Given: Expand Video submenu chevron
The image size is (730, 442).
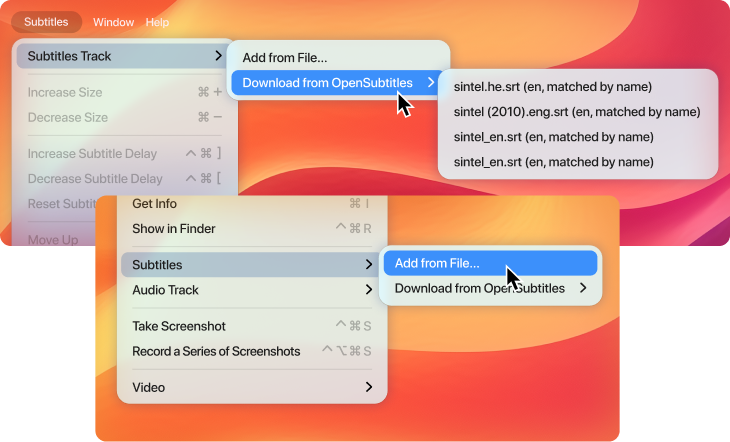Looking at the screenshot, I should 369,387.
